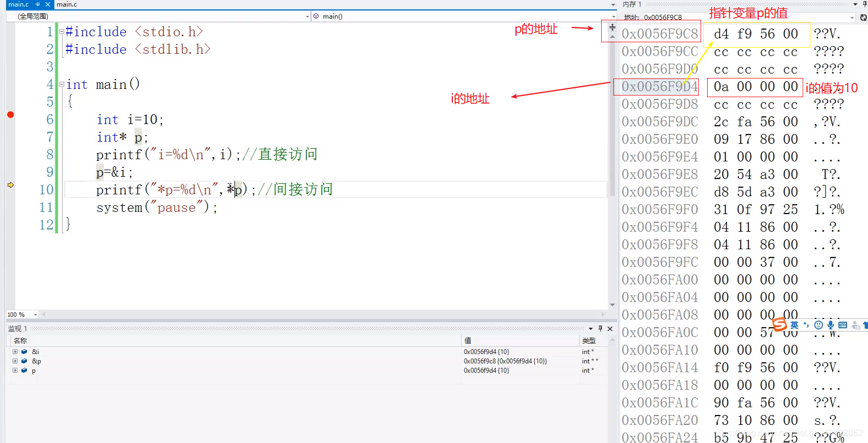The width and height of the screenshot is (868, 443).
Task: Expand the &p watch entry
Action: [15, 361]
